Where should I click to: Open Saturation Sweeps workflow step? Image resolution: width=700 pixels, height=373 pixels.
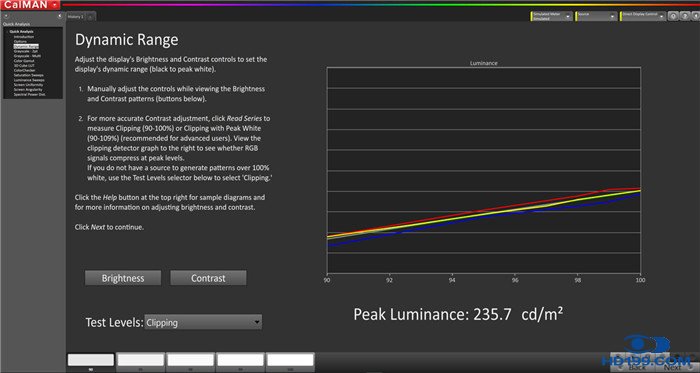pyautogui.click(x=29, y=75)
